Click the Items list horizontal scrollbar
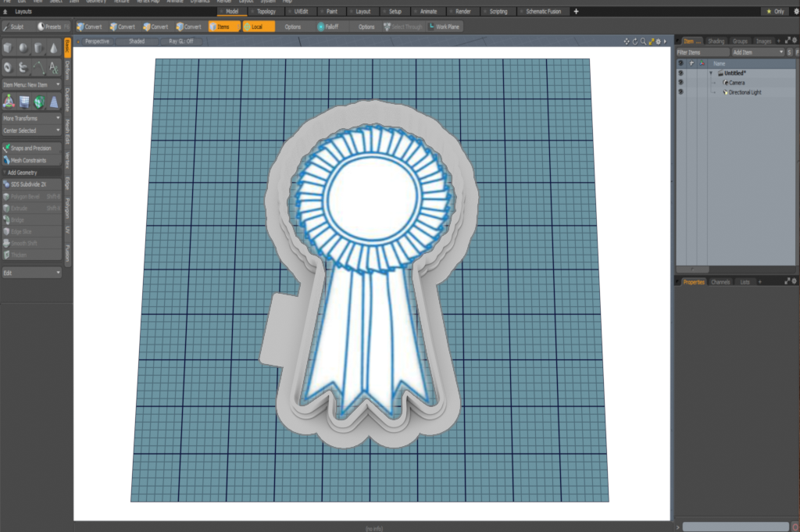Screen dimensions: 800x532 click(693, 270)
